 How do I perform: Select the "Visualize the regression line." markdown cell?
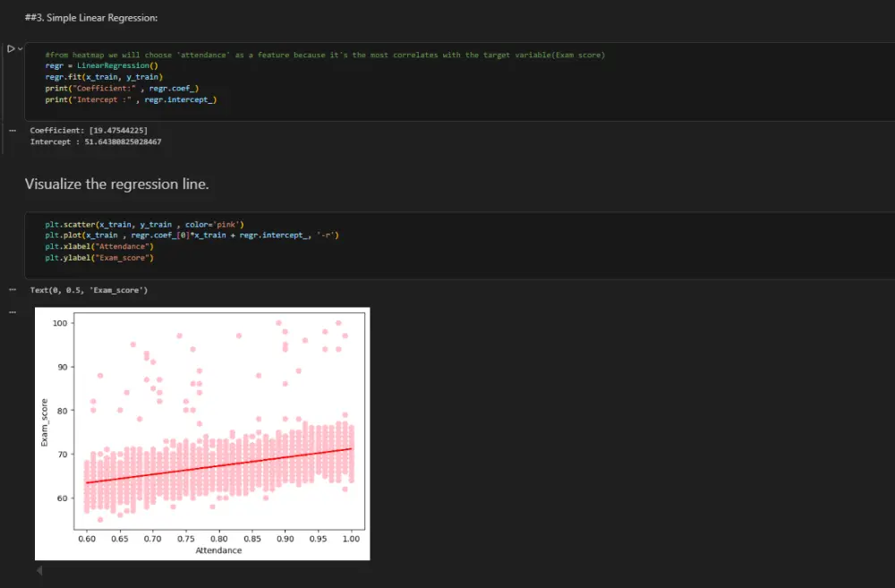tap(116, 184)
